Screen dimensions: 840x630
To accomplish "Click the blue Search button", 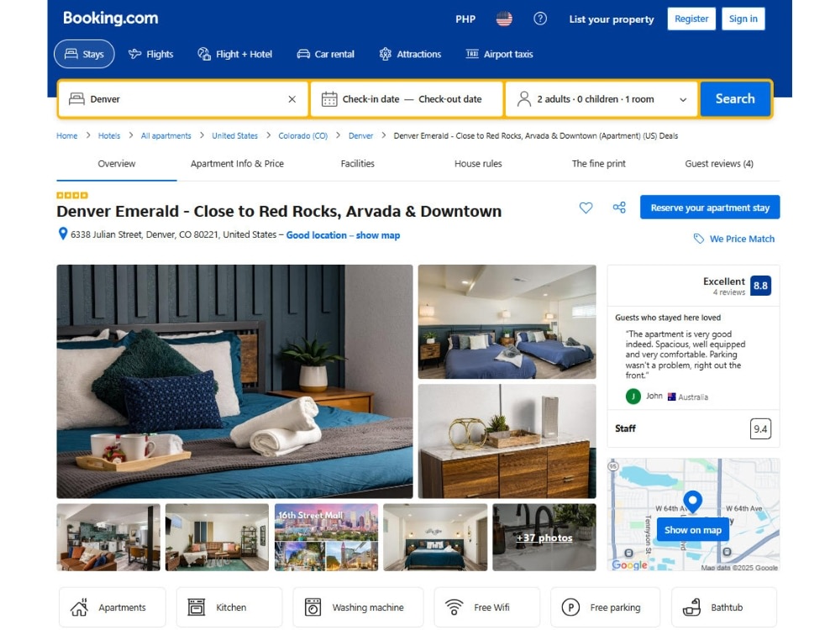I will pos(735,98).
